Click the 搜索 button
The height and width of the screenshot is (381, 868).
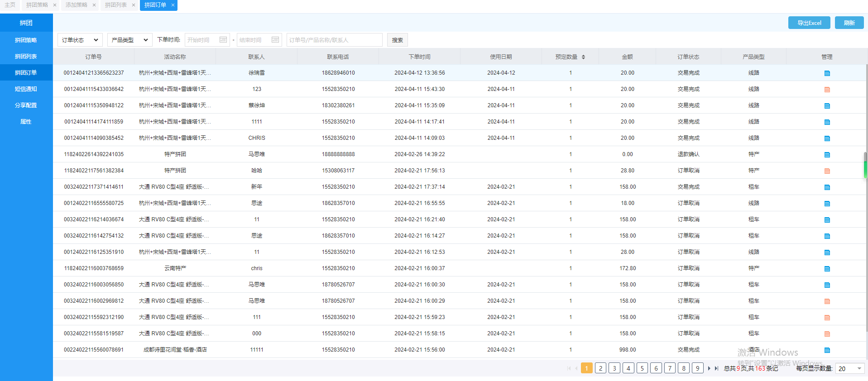coord(397,40)
